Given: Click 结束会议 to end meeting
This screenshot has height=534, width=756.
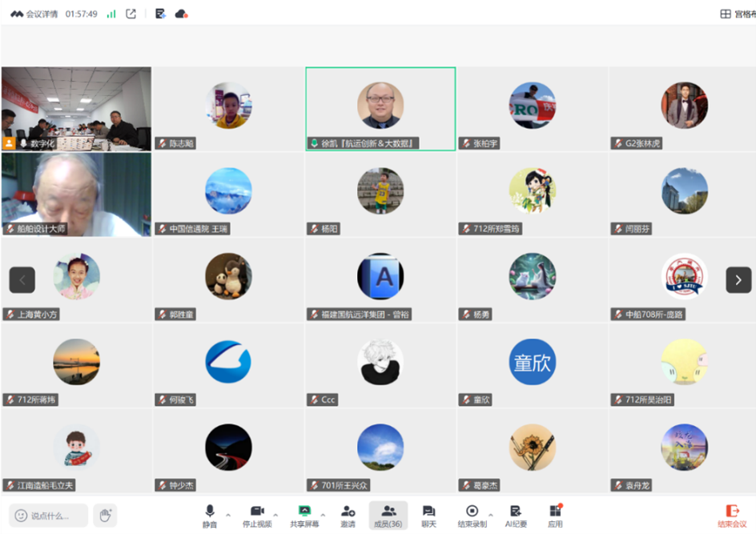Looking at the screenshot, I should (x=732, y=515).
